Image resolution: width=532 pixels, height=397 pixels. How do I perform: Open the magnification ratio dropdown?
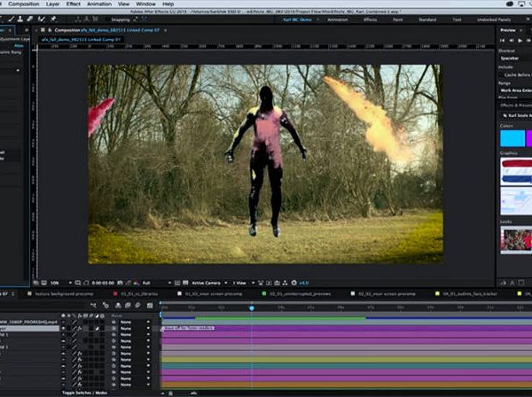pos(61,283)
